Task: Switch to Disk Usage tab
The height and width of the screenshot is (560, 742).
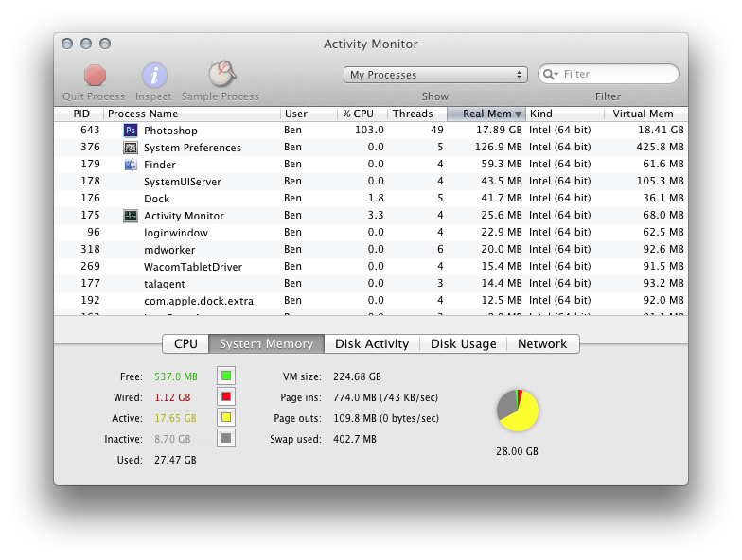Action: tap(464, 344)
